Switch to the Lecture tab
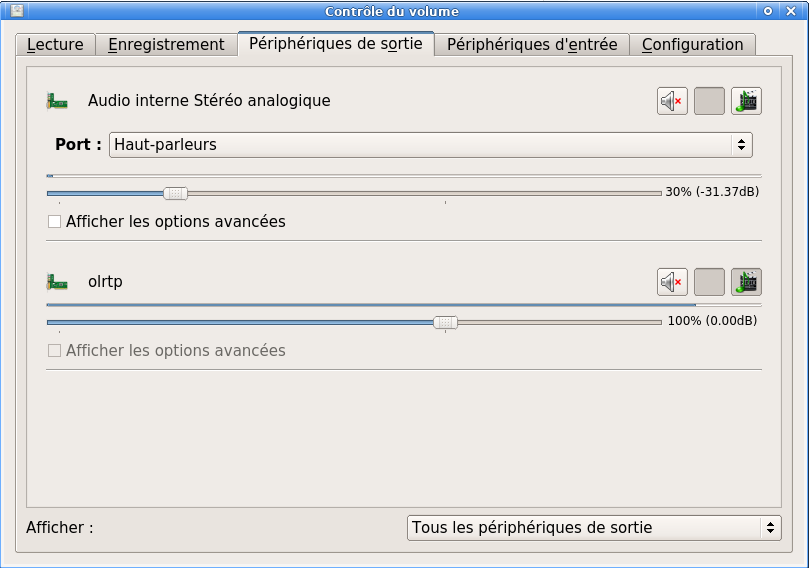This screenshot has width=809, height=568. (x=55, y=44)
